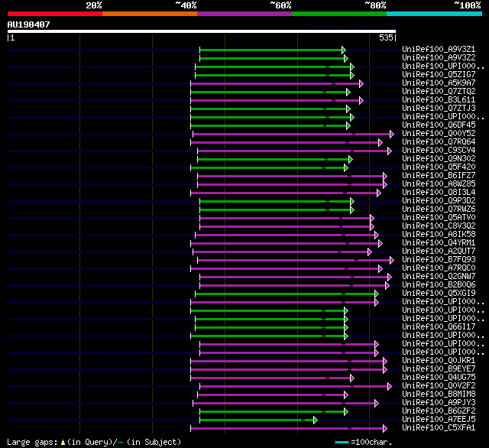
Task: Click the orange ~40% identity legend segment
Action: click(x=150, y=14)
